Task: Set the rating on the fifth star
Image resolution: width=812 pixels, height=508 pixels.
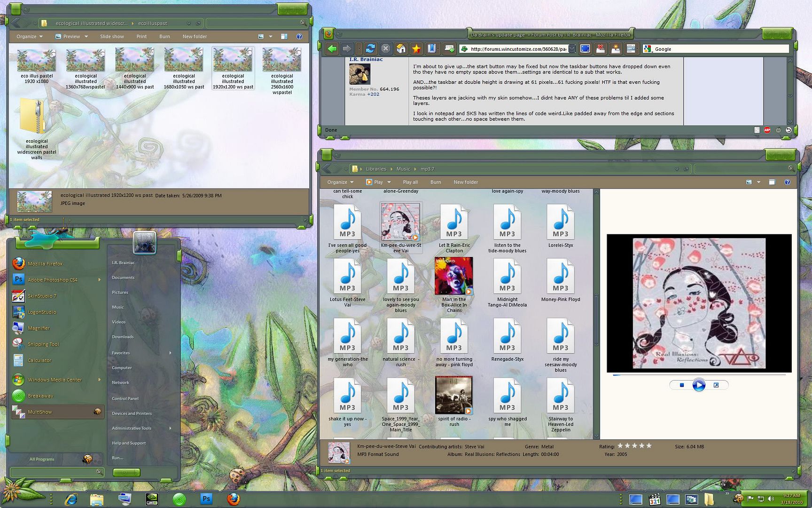Action: (649, 445)
